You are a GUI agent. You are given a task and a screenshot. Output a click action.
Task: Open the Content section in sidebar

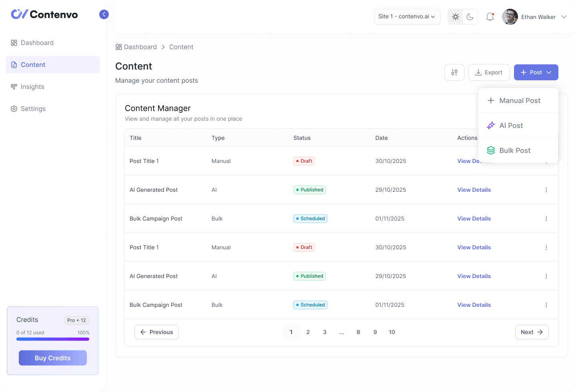click(33, 64)
